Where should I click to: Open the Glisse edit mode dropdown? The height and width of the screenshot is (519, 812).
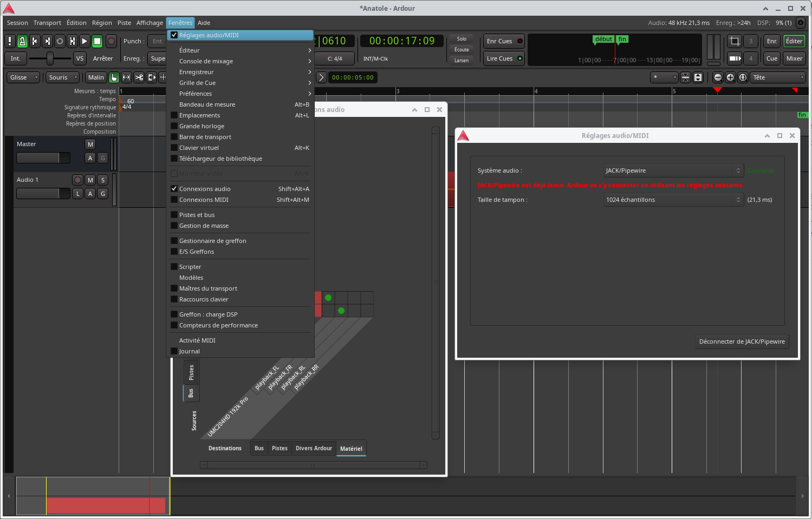click(x=23, y=77)
